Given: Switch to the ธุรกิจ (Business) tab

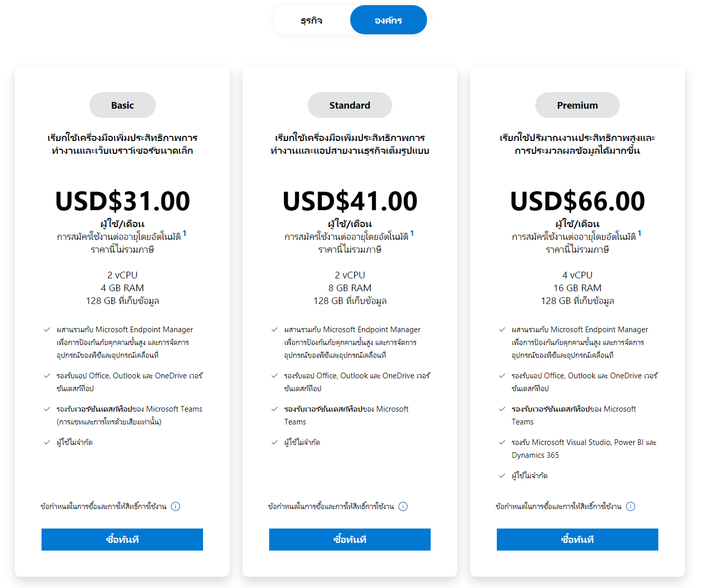Looking at the screenshot, I should [x=312, y=21].
